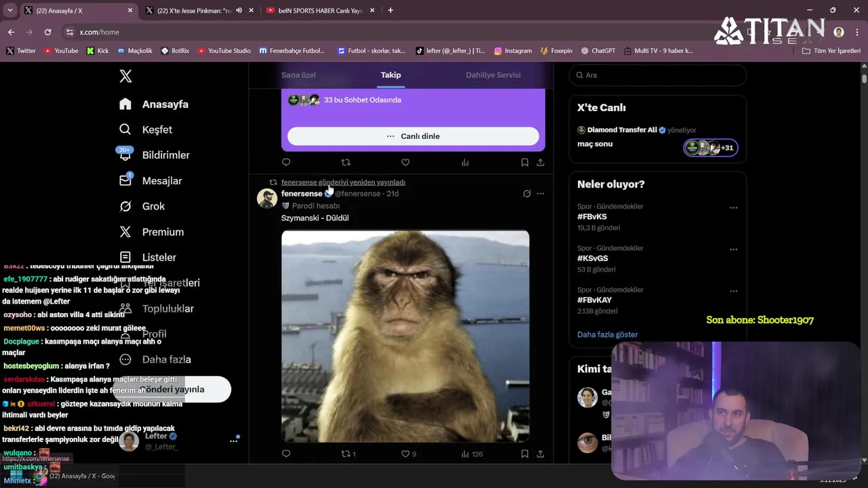Image resolution: width=868 pixels, height=488 pixels.
Task: Open #KSvGS trending topic
Action: click(x=593, y=258)
